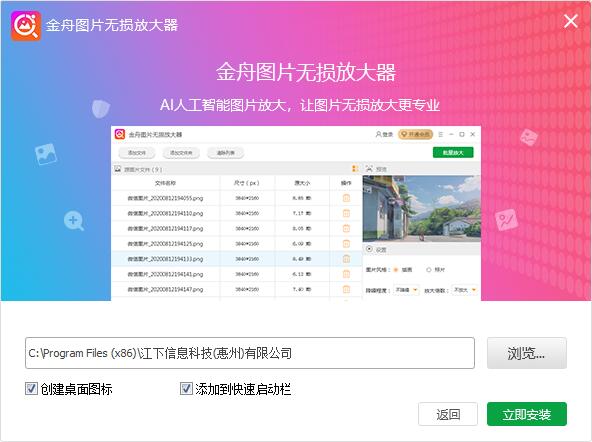This screenshot has height=442, width=592.
Task: Click the orange list-view icon beside 预览
Action: [355, 168]
